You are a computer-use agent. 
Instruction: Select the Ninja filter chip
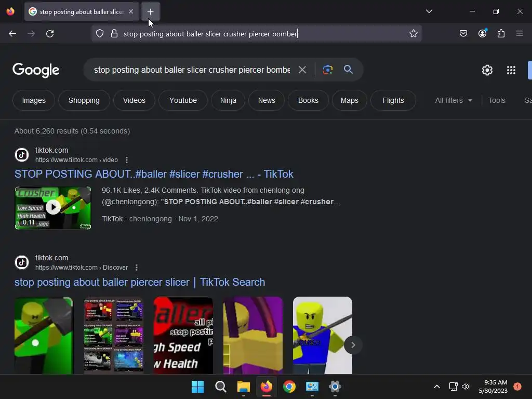(x=228, y=100)
